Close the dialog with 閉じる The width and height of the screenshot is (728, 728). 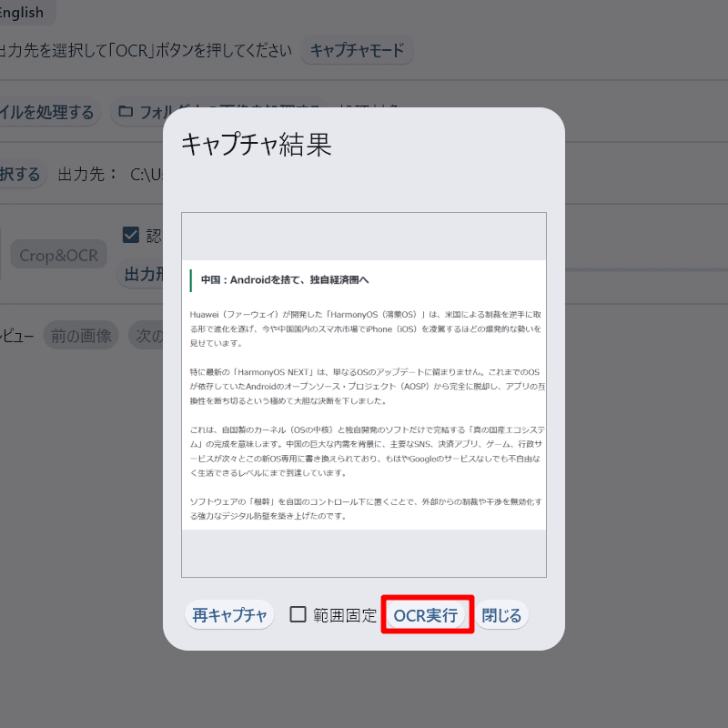point(501,615)
